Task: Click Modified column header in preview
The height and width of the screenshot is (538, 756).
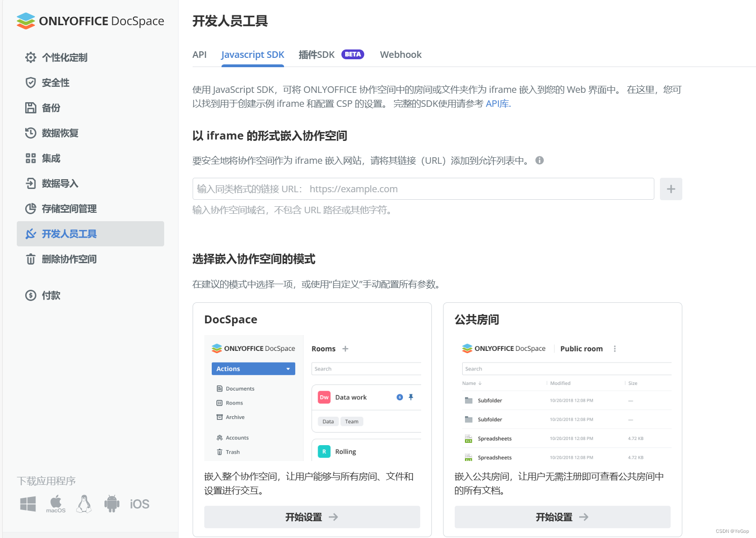Action: (560, 383)
